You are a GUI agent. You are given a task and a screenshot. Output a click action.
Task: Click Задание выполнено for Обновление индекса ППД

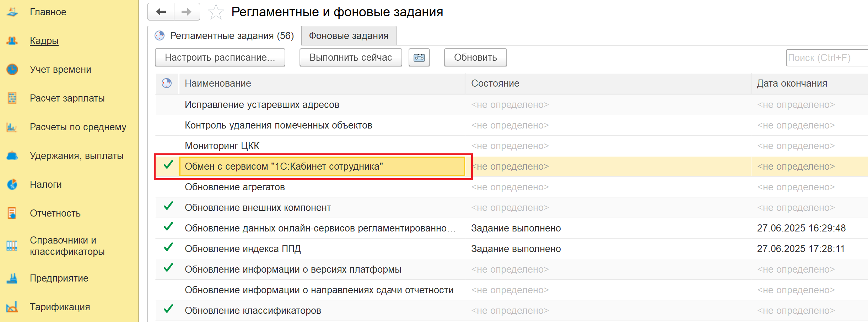[516, 249]
